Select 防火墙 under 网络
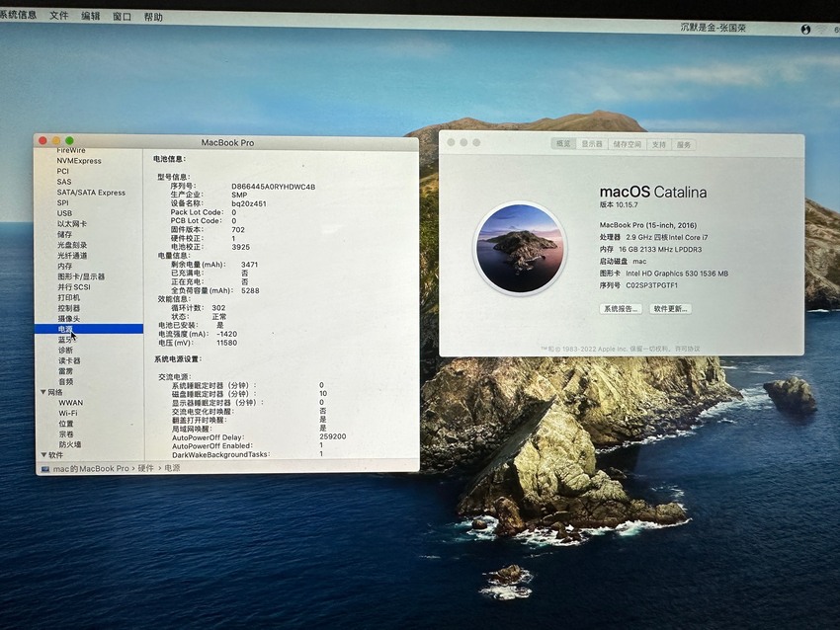This screenshot has height=630, width=840. (69, 444)
